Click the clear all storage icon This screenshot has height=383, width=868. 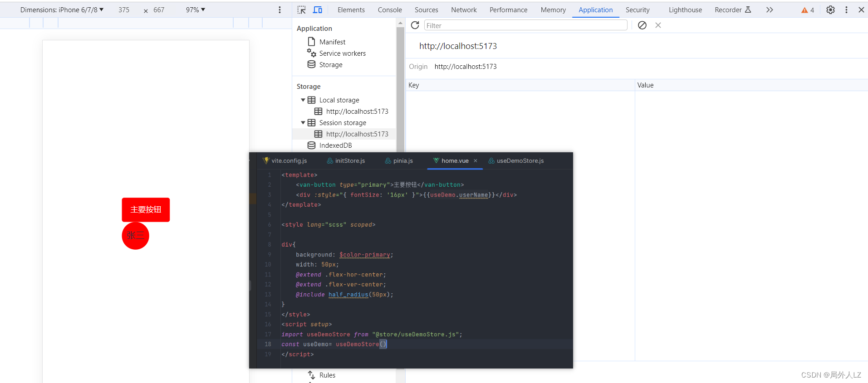(x=642, y=25)
